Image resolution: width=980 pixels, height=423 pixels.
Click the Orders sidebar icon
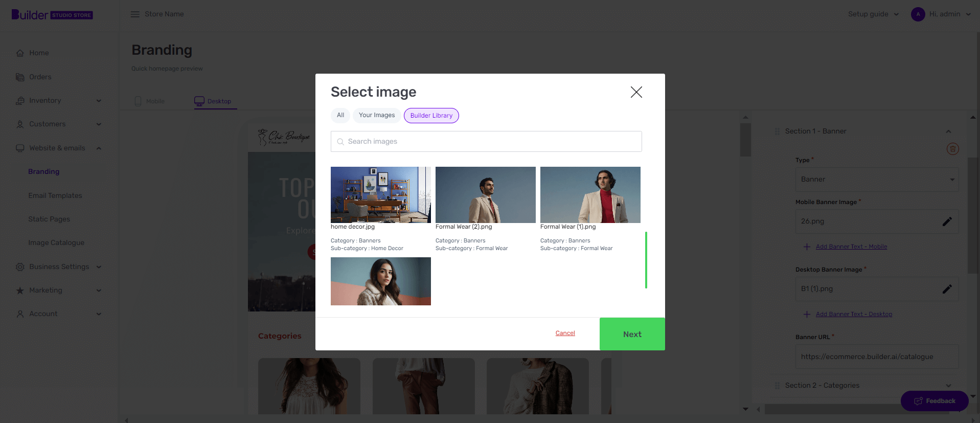click(20, 77)
